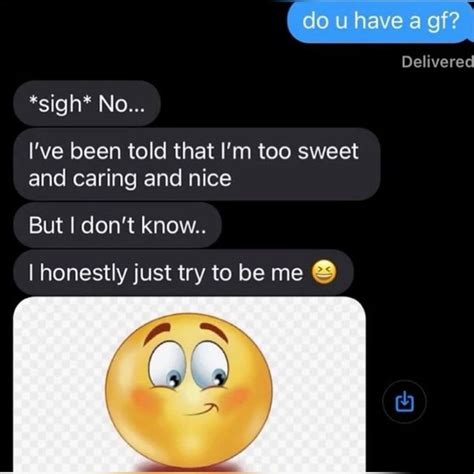Open the blushing emoji image attachment
Screen dimensions: 474x474
point(189,385)
